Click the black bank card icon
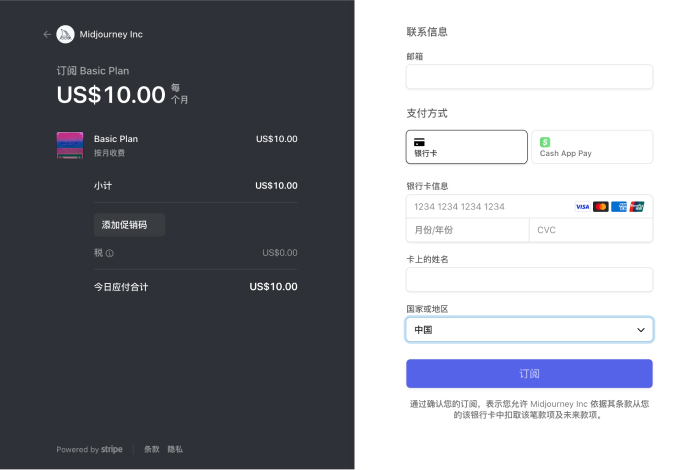 (419, 142)
